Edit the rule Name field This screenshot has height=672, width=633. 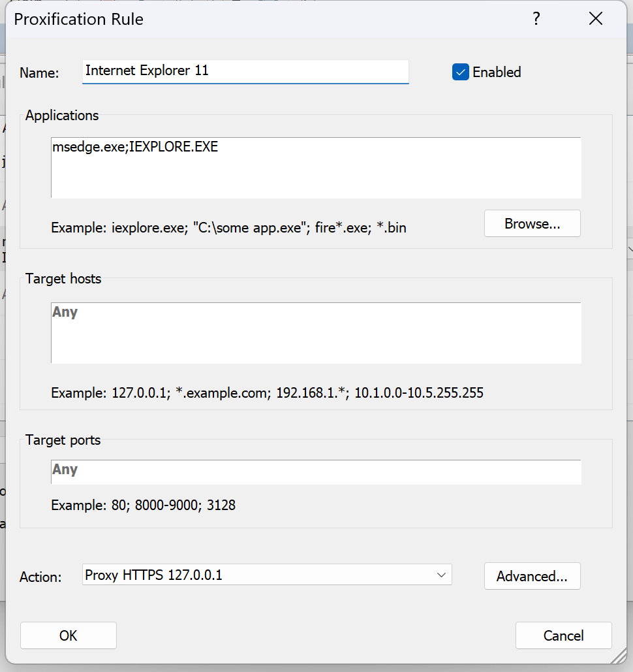[x=245, y=72]
